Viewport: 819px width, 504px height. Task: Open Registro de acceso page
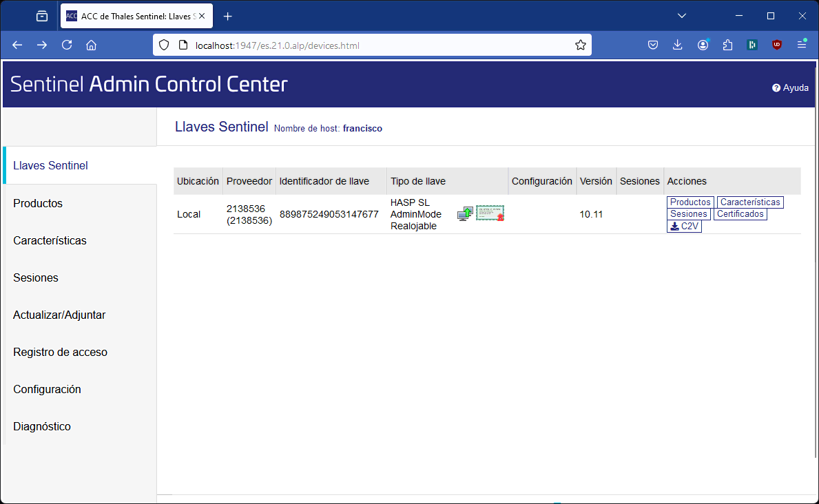pyautogui.click(x=60, y=352)
